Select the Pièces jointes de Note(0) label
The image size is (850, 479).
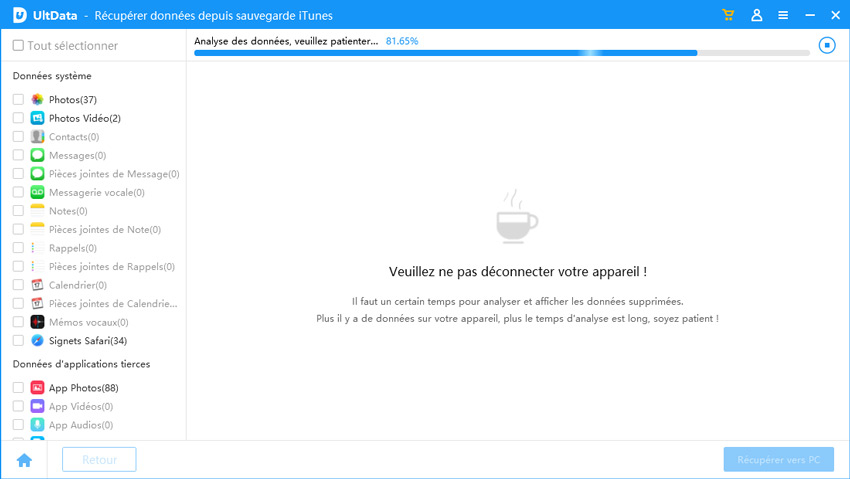coord(105,230)
